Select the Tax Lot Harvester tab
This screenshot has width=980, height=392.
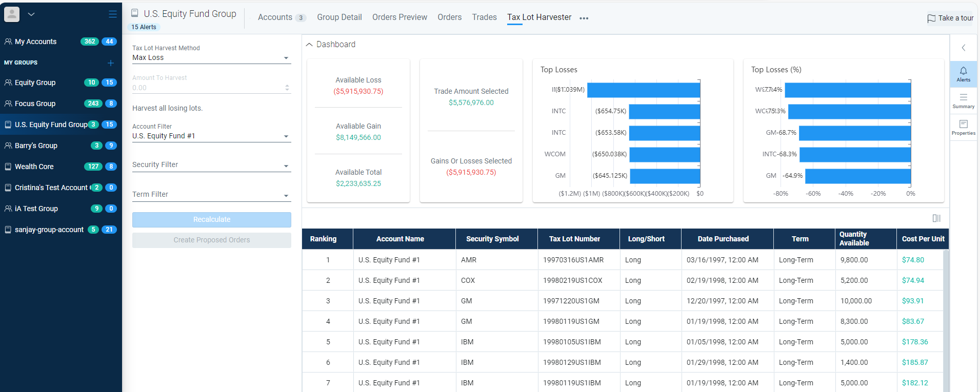539,17
